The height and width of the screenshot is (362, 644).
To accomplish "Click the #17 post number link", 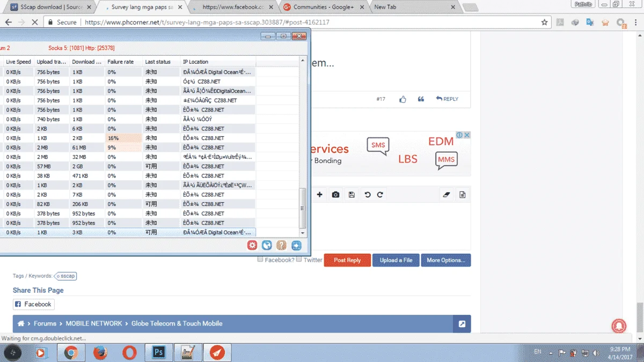I will (380, 99).
